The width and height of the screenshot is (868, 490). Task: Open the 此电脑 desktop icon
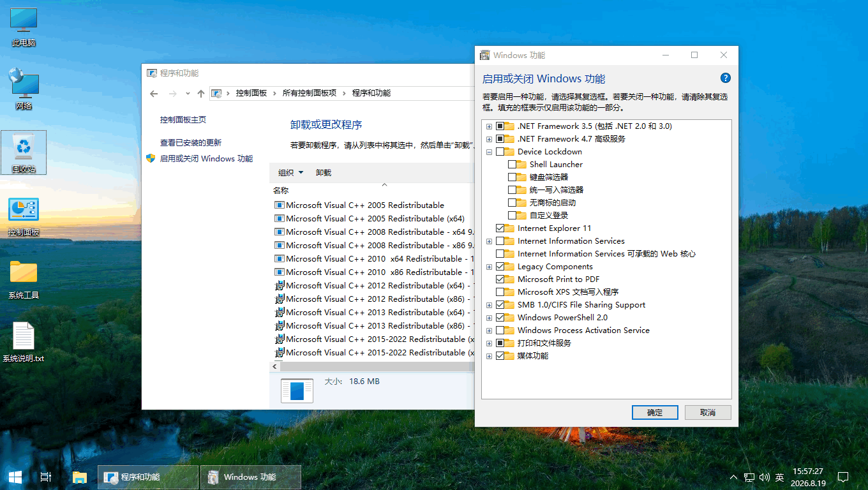click(24, 27)
